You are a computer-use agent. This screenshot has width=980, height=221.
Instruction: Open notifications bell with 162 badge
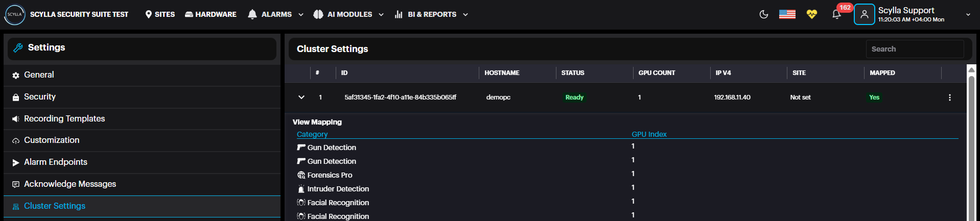836,14
